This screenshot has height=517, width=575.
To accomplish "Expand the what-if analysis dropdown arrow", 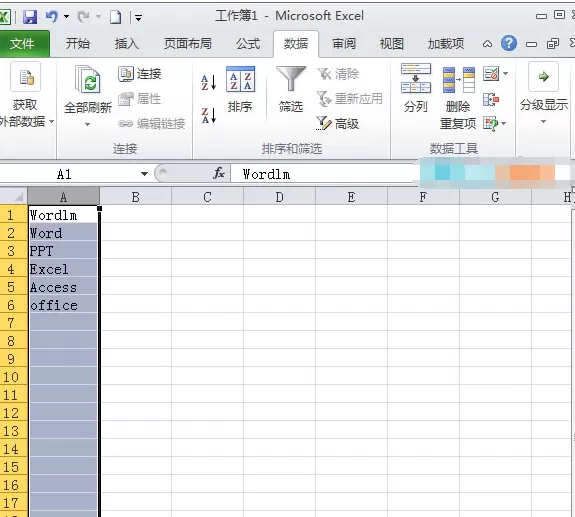I will 503,124.
